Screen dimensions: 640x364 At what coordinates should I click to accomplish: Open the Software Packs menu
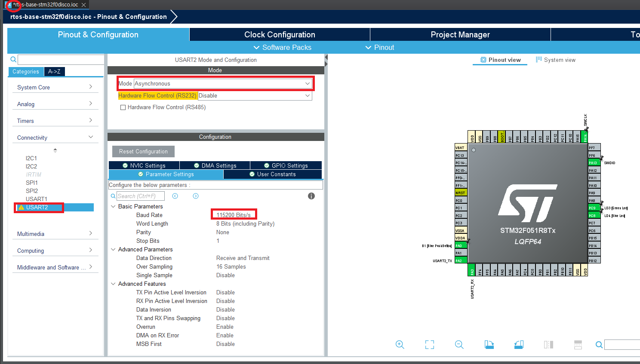(282, 47)
